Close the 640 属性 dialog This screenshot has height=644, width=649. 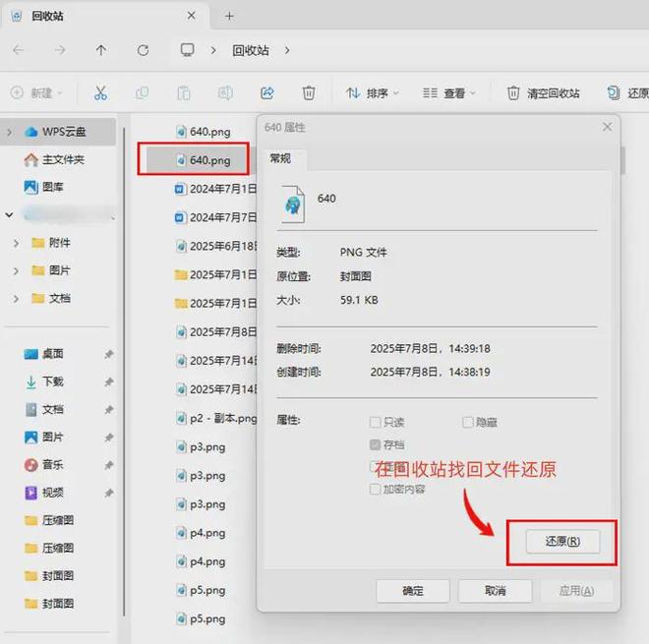coord(607,127)
